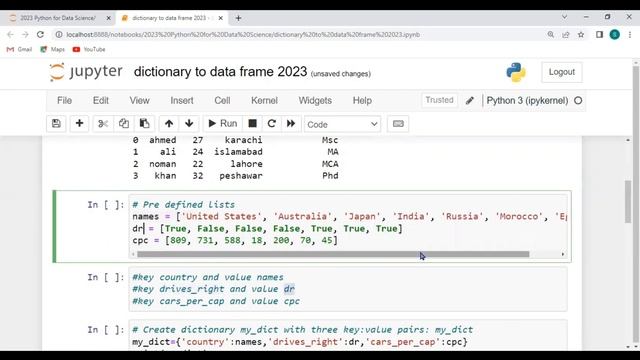This screenshot has width=640, height=360.
Task: Open the command palette keyboard icon
Action: (398, 124)
